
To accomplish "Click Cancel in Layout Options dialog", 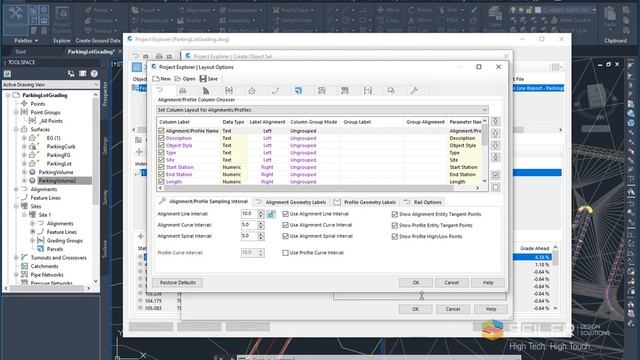I will pyautogui.click(x=451, y=282).
